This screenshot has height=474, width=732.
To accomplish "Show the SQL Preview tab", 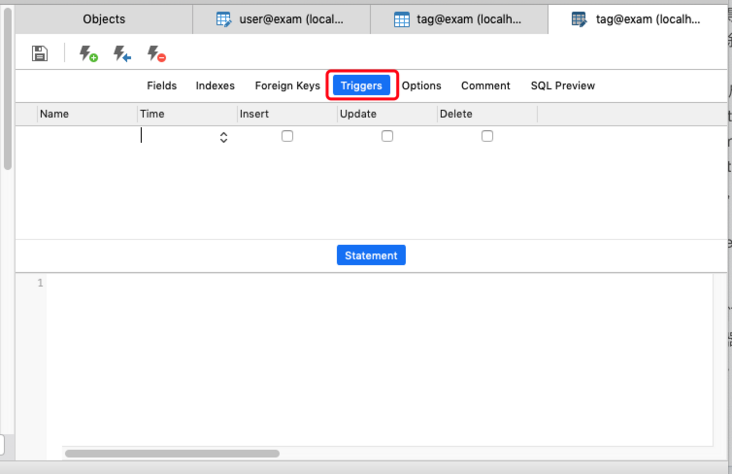I will (x=563, y=85).
